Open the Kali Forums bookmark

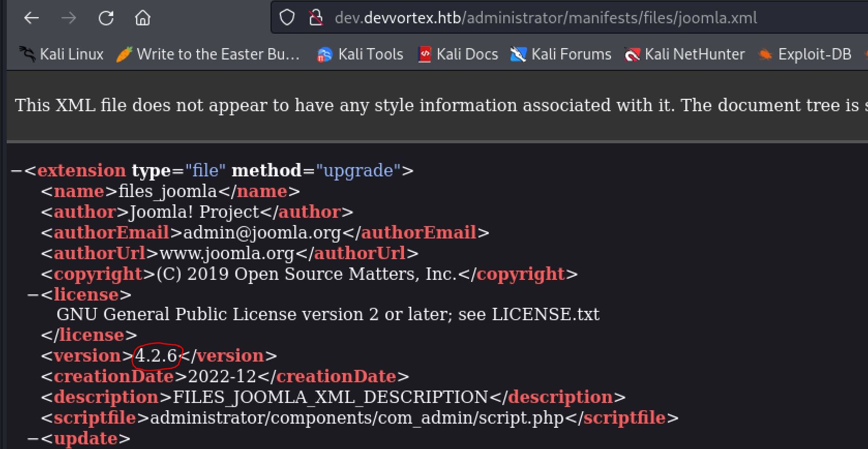tap(561, 54)
